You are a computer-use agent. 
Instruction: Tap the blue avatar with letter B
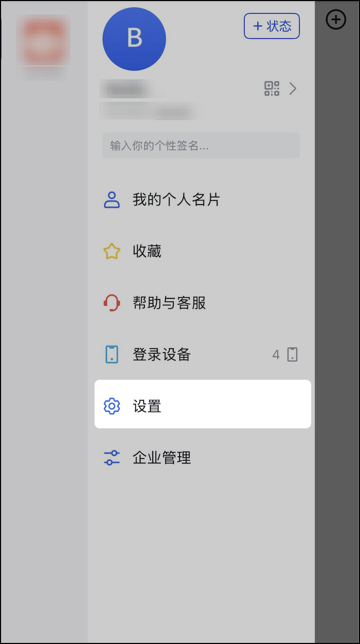click(134, 39)
